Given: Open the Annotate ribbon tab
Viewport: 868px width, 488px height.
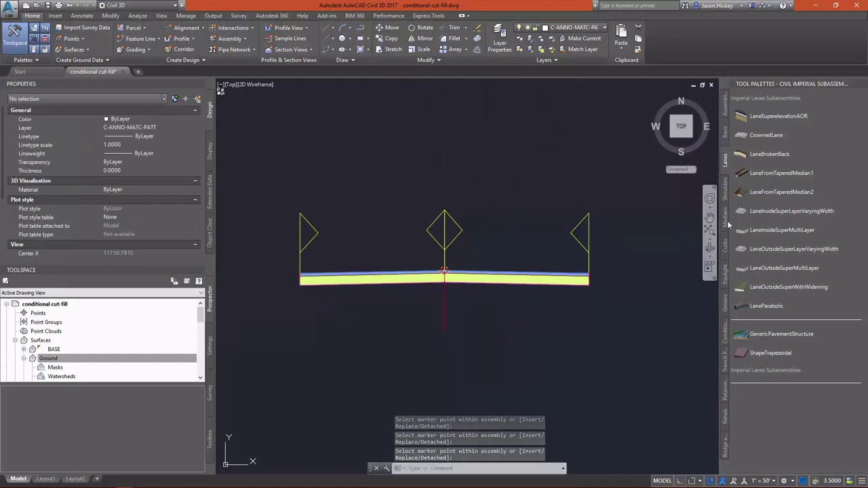Looking at the screenshot, I should coord(82,16).
